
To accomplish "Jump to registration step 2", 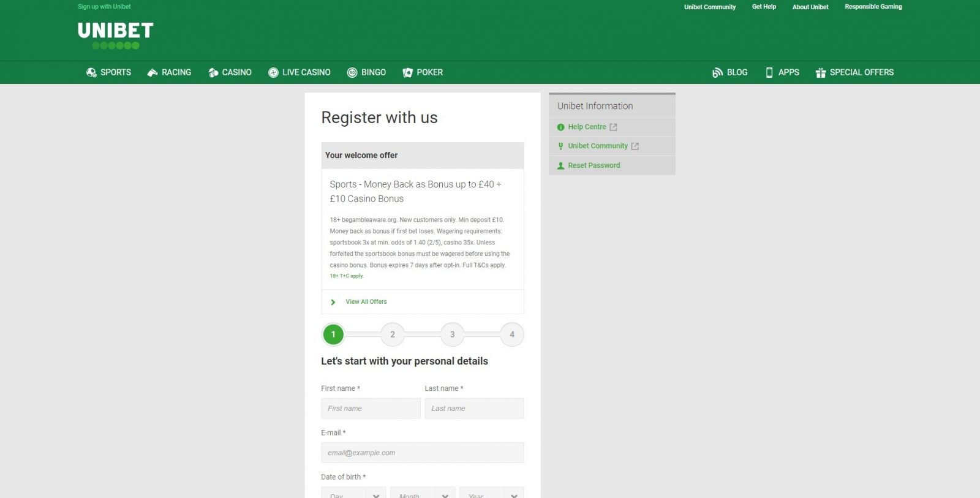I will [x=393, y=334].
